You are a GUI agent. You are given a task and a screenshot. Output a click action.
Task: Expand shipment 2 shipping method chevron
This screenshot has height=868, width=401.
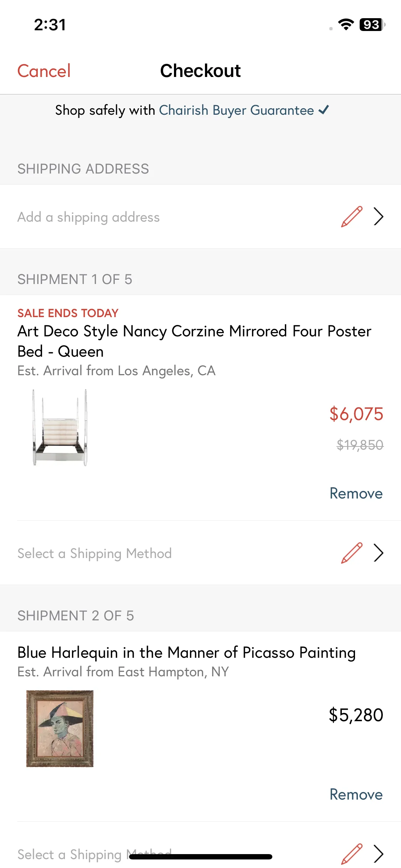pyautogui.click(x=379, y=854)
